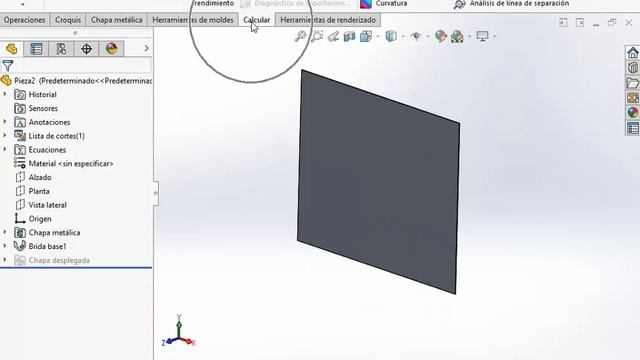The height and width of the screenshot is (360, 640).
Task: Open Appearances and Scenes task pane
Action: click(633, 113)
